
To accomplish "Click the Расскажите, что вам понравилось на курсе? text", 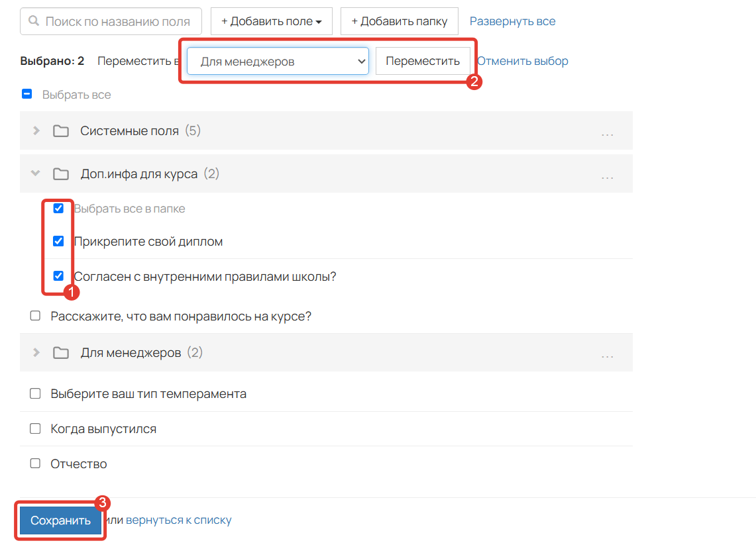I will pyautogui.click(x=181, y=316).
